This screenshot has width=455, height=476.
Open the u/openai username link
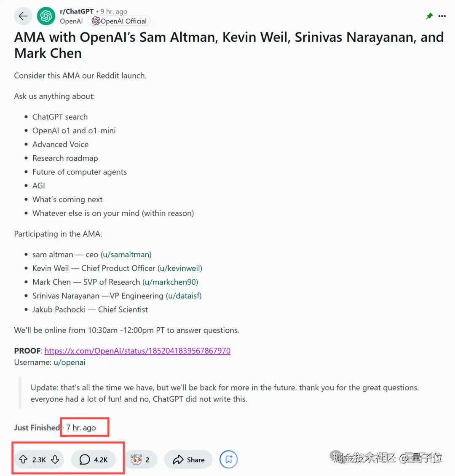tap(70, 362)
